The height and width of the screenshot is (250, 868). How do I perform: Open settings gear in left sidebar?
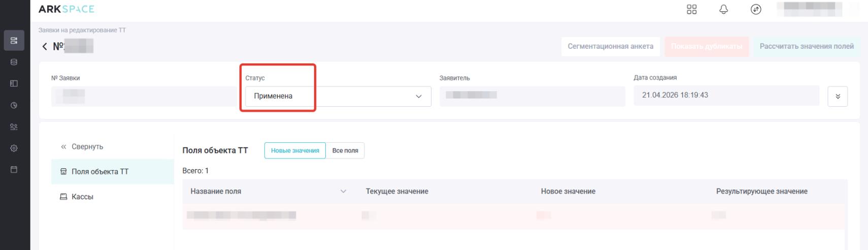[x=14, y=148]
